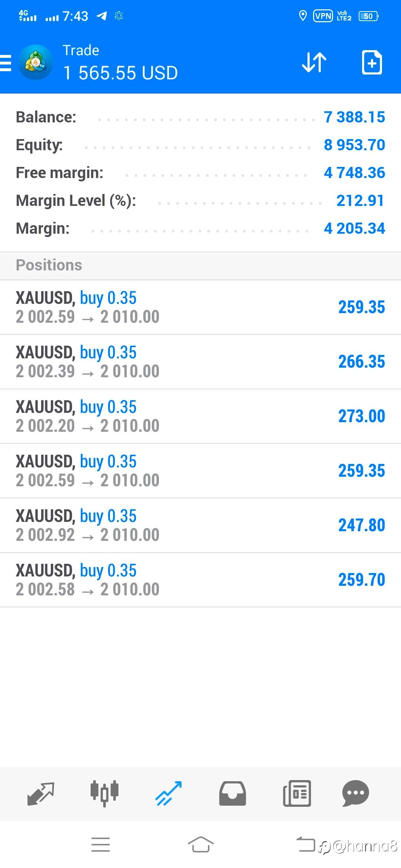Sort positions with the up-down arrows icon

(314, 62)
